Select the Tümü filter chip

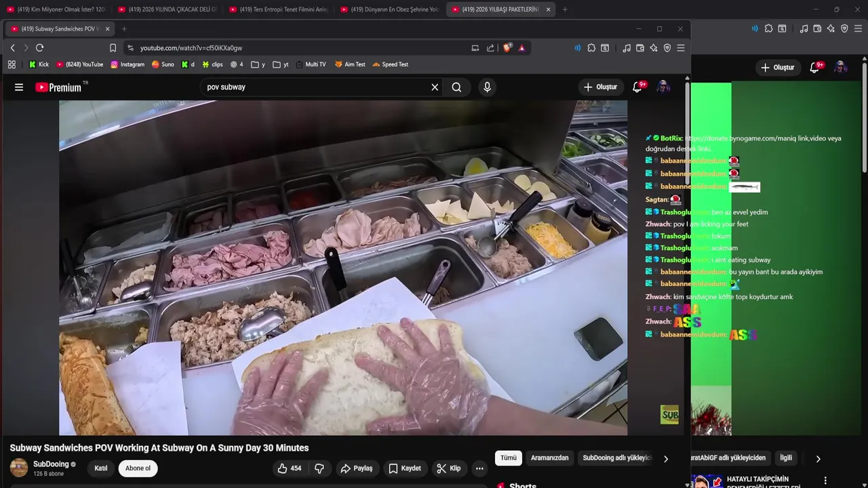(509, 457)
